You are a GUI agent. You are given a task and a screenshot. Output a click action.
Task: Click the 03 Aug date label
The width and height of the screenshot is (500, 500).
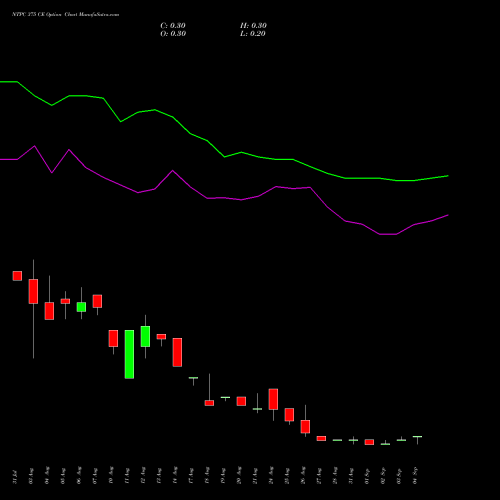pos(31,476)
